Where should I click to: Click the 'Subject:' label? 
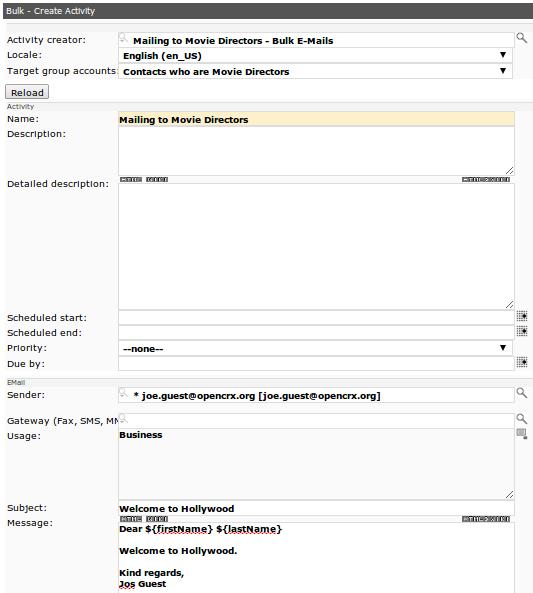coord(27,508)
